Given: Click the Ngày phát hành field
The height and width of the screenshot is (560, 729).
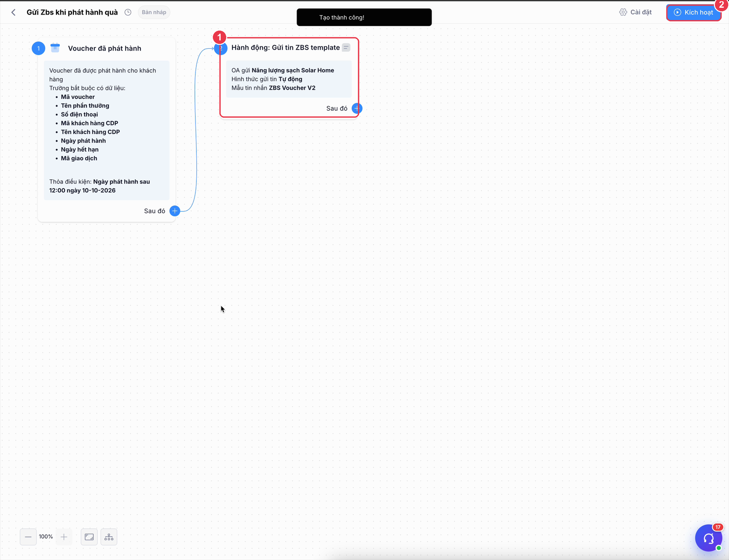Looking at the screenshot, I should [83, 141].
